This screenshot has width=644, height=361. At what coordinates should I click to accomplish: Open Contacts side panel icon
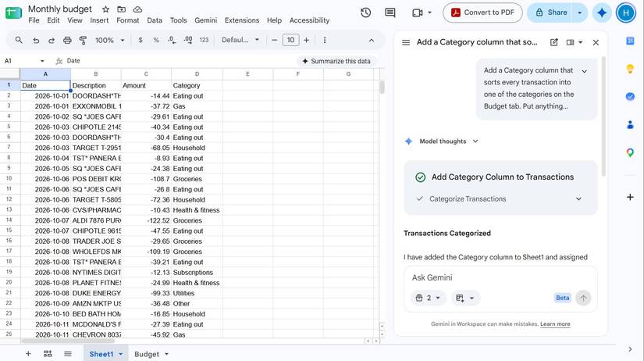pyautogui.click(x=630, y=124)
